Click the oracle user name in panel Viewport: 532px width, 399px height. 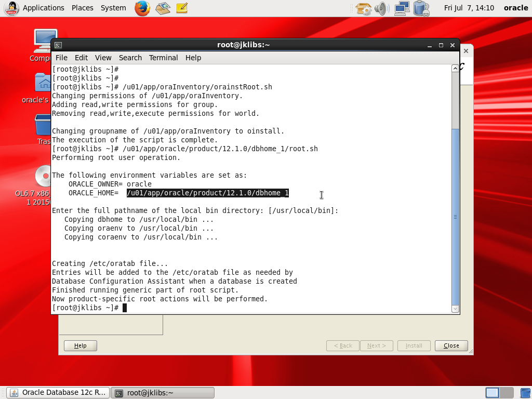coord(516,8)
